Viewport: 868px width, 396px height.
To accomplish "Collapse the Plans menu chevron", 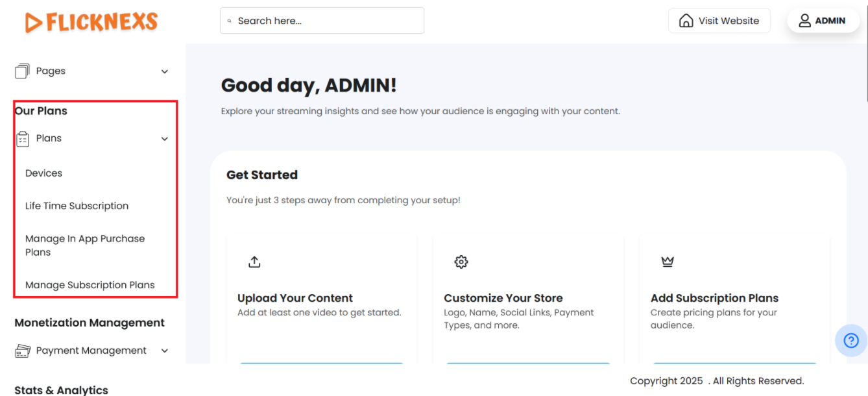I will [x=165, y=139].
